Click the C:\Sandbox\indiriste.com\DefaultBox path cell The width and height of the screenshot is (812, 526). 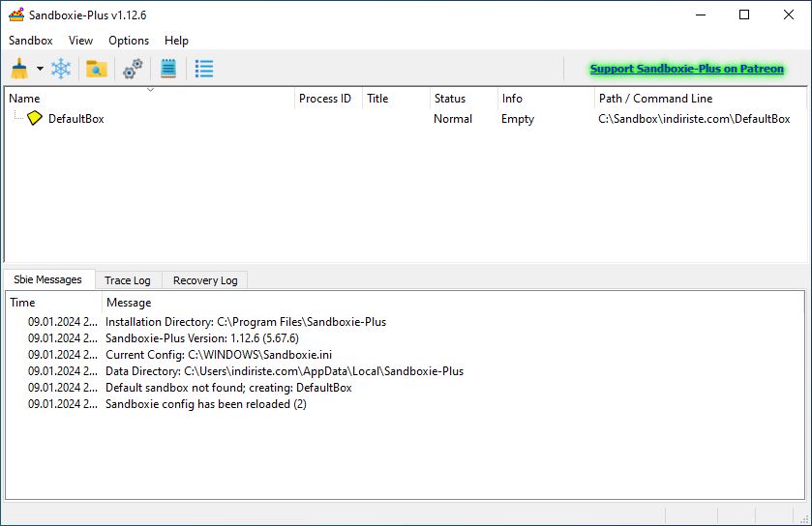click(694, 118)
